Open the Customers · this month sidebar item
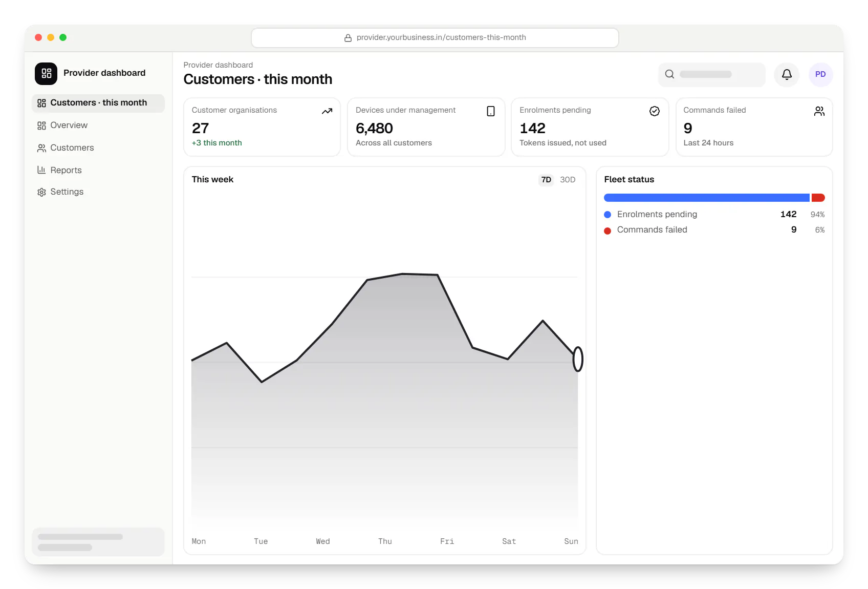 tap(98, 103)
